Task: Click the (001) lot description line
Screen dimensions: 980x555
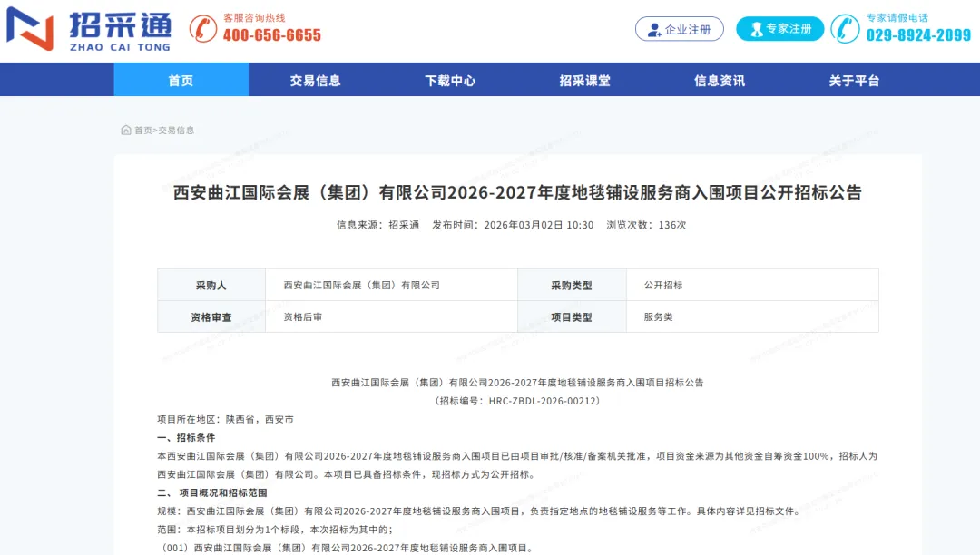Action: [348, 548]
